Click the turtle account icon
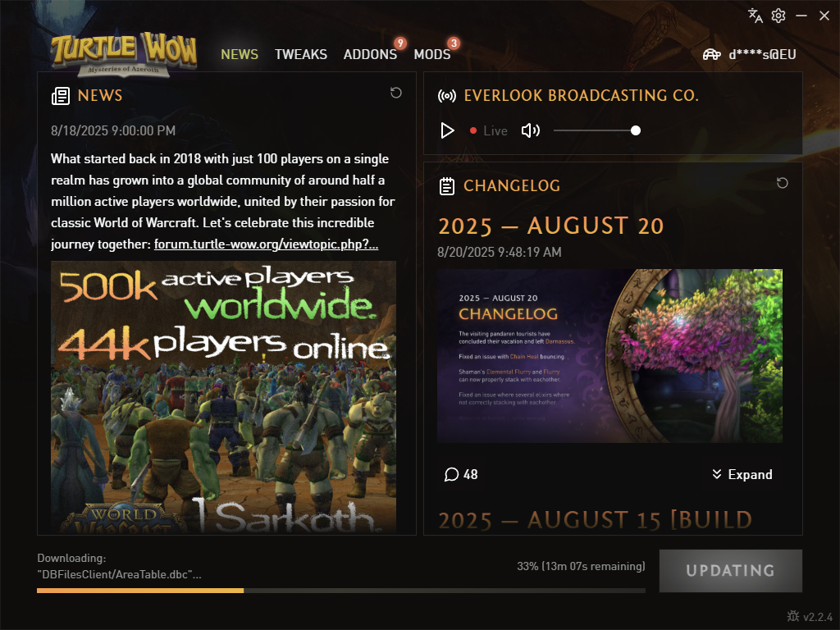Screen dimensions: 840x630 click(x=712, y=54)
